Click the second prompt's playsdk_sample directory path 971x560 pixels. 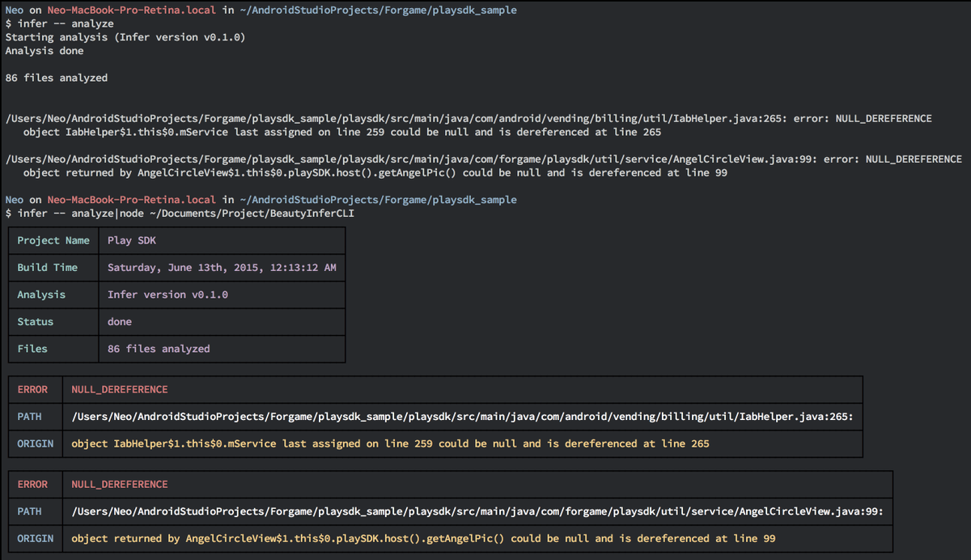coord(379,200)
